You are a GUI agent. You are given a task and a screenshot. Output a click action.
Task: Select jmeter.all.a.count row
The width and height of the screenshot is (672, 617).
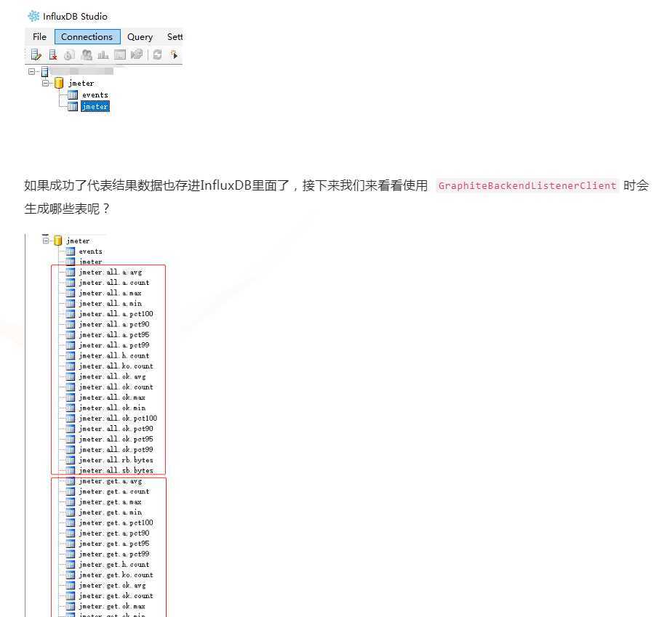click(x=114, y=283)
